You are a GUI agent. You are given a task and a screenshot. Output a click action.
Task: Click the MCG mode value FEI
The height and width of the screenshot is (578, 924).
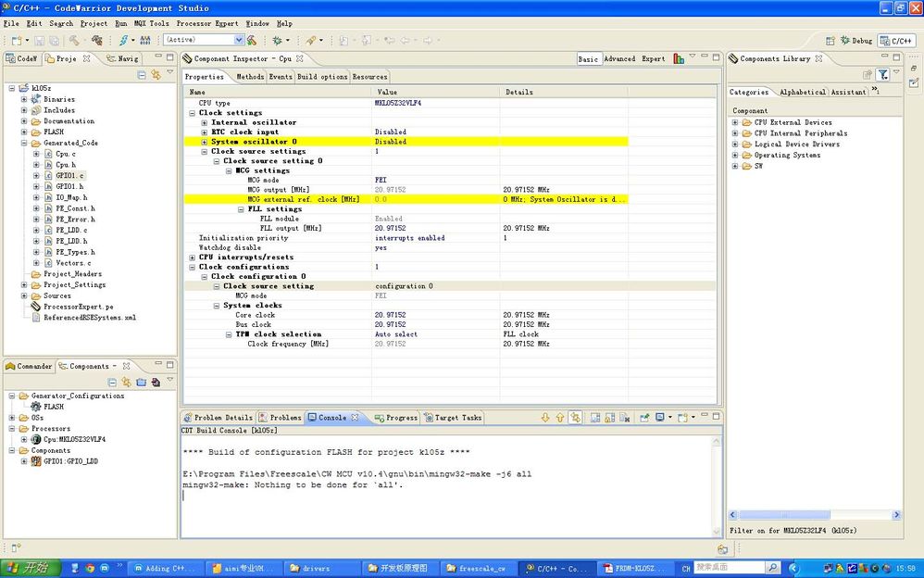click(x=381, y=181)
